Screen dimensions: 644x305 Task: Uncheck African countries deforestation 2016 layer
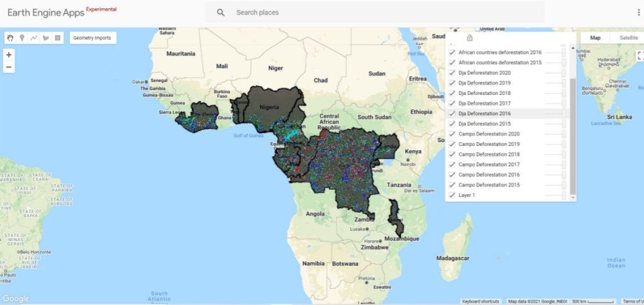452,53
